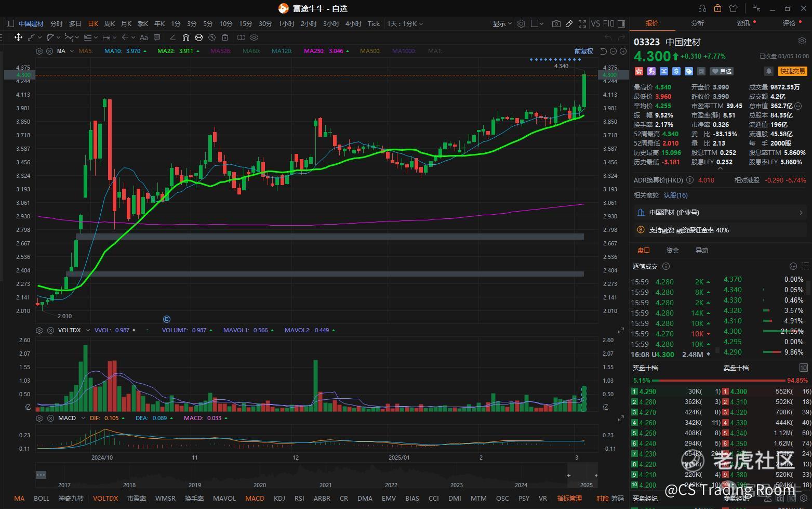Click the blue dollar S badge
The height and width of the screenshot is (509, 812).
(676, 71)
